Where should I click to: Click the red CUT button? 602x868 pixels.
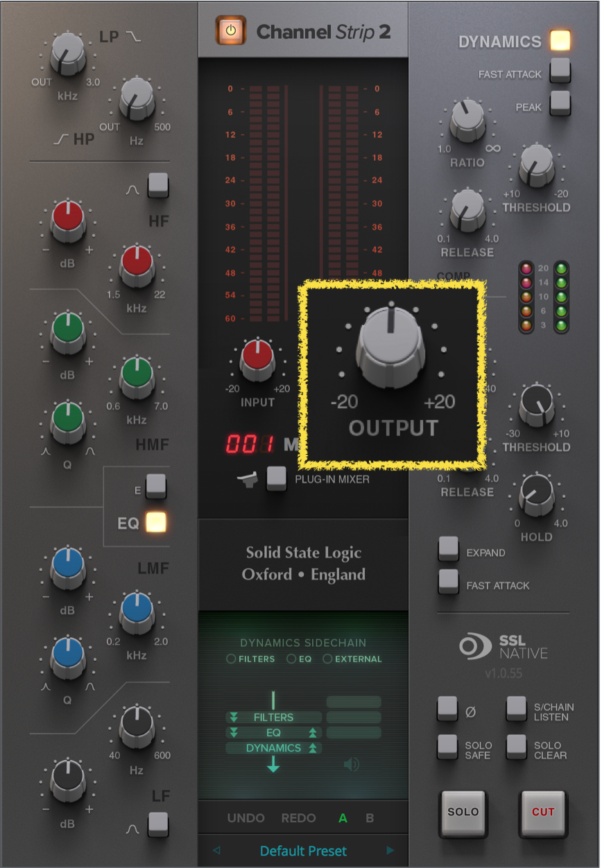pyautogui.click(x=544, y=813)
